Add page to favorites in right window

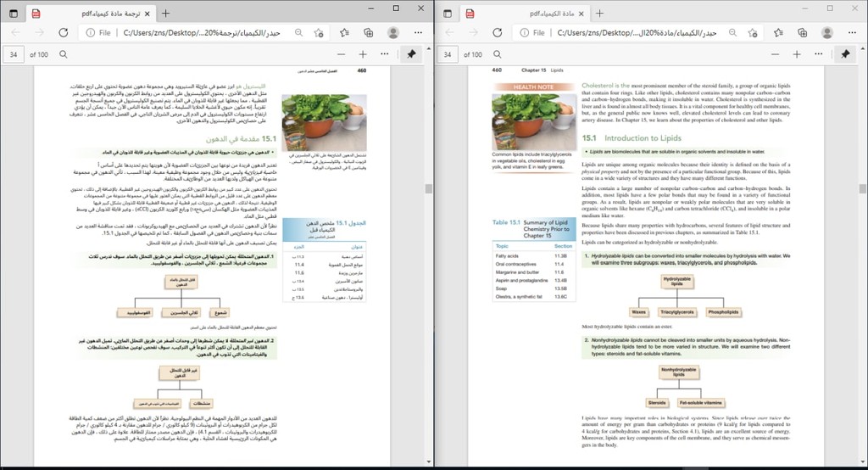tap(753, 33)
